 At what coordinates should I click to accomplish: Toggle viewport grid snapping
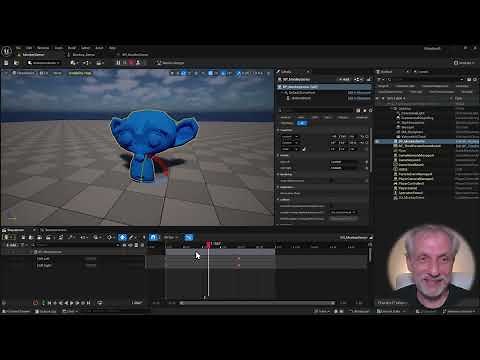pos(210,73)
